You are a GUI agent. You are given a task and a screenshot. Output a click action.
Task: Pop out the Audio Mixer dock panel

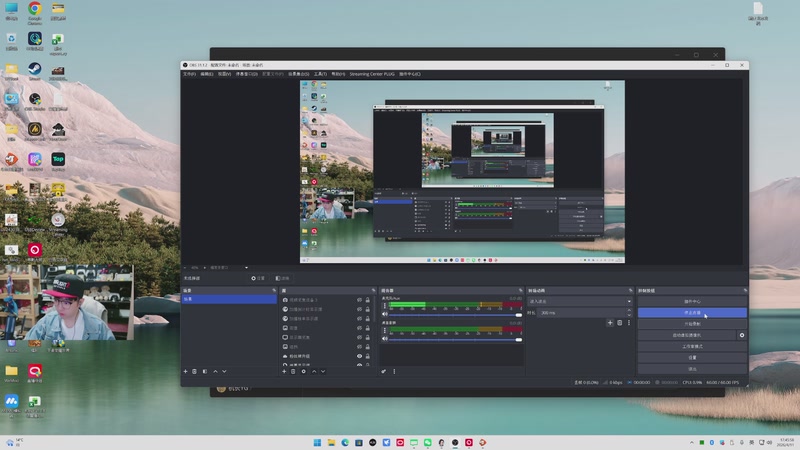coord(521,290)
